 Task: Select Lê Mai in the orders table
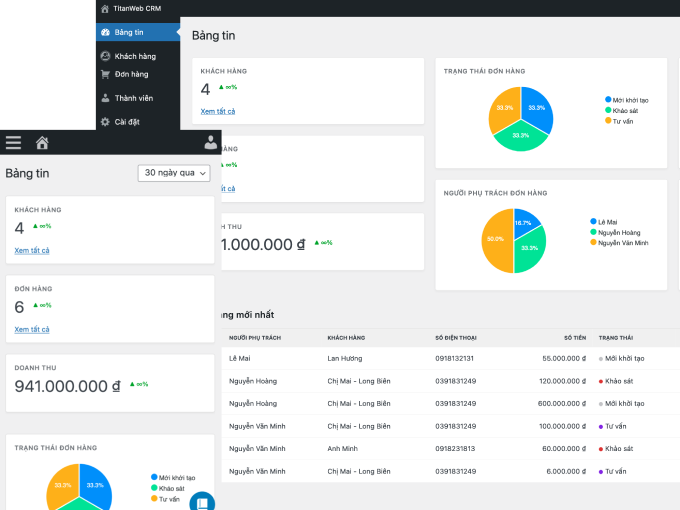coord(240,359)
